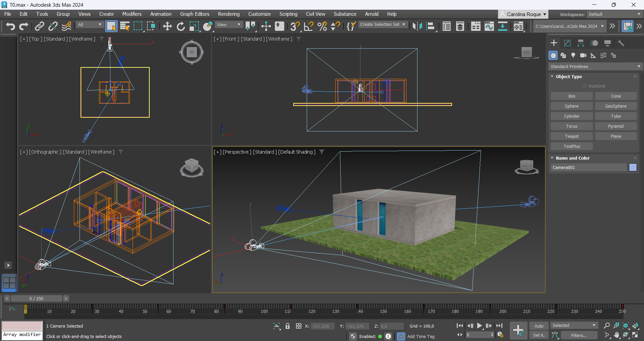Image resolution: width=644 pixels, height=341 pixels.
Task: Open the Rendering menu
Action: tap(229, 14)
